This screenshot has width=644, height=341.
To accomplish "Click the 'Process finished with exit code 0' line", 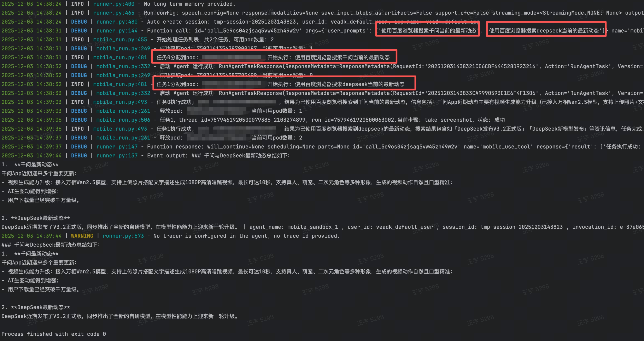I will click(54, 334).
